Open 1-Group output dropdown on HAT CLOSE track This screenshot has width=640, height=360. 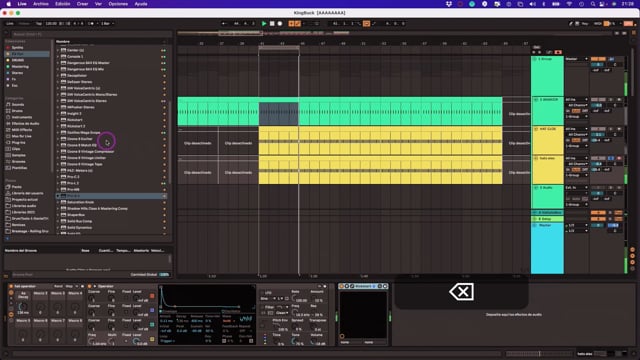coord(576,146)
